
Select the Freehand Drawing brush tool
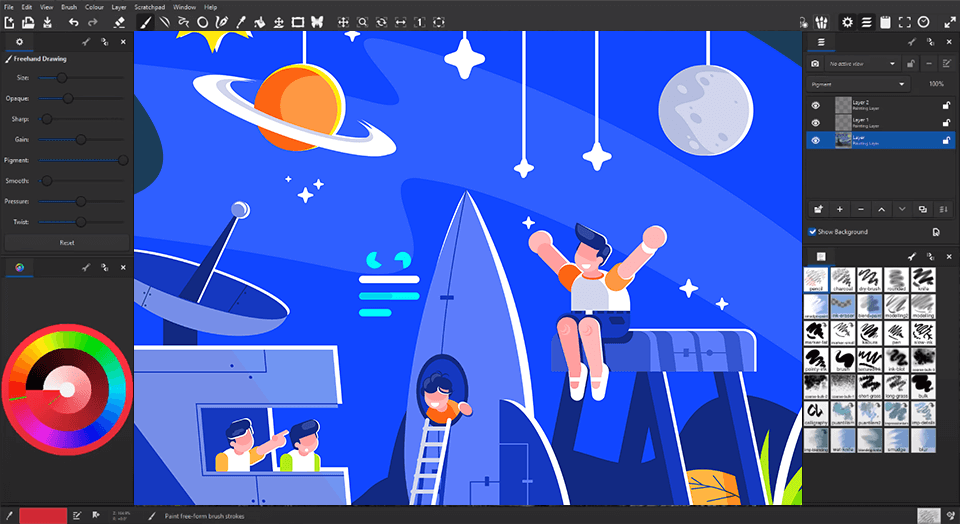coord(144,21)
